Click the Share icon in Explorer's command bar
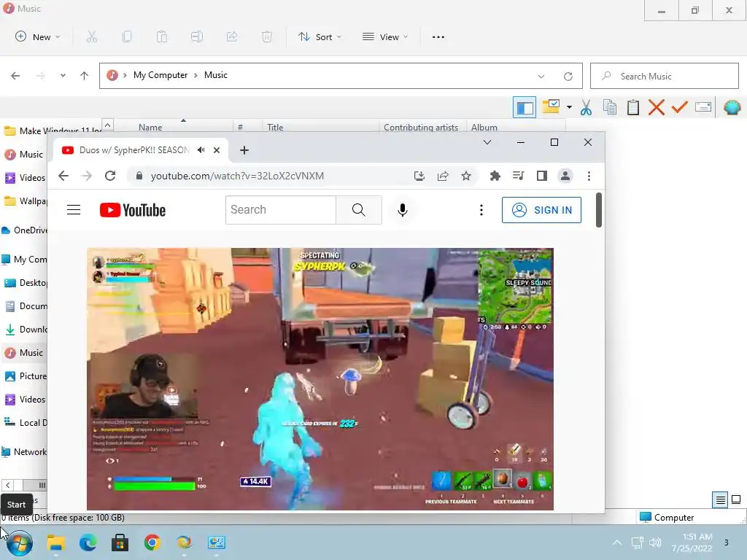The width and height of the screenshot is (747, 560). tap(232, 36)
